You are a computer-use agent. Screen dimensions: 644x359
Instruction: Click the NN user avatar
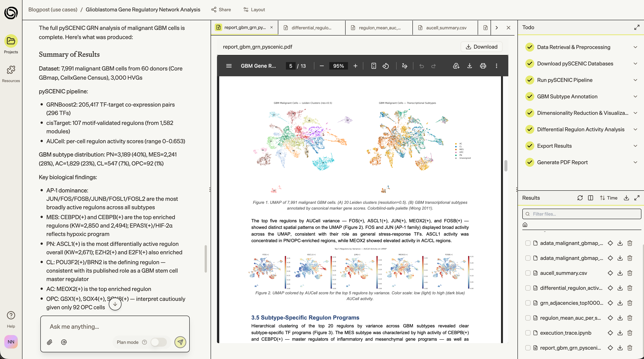click(11, 342)
